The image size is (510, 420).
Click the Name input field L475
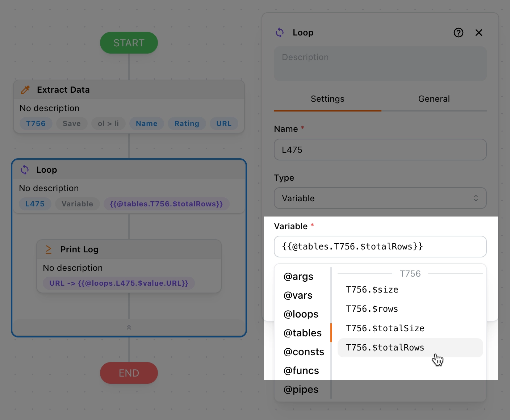point(380,150)
